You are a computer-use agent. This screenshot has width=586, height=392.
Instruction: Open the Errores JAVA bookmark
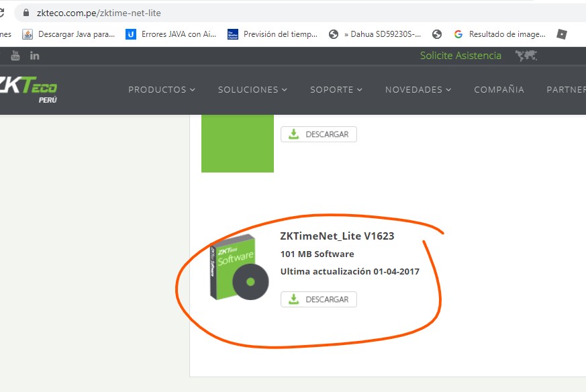(170, 34)
